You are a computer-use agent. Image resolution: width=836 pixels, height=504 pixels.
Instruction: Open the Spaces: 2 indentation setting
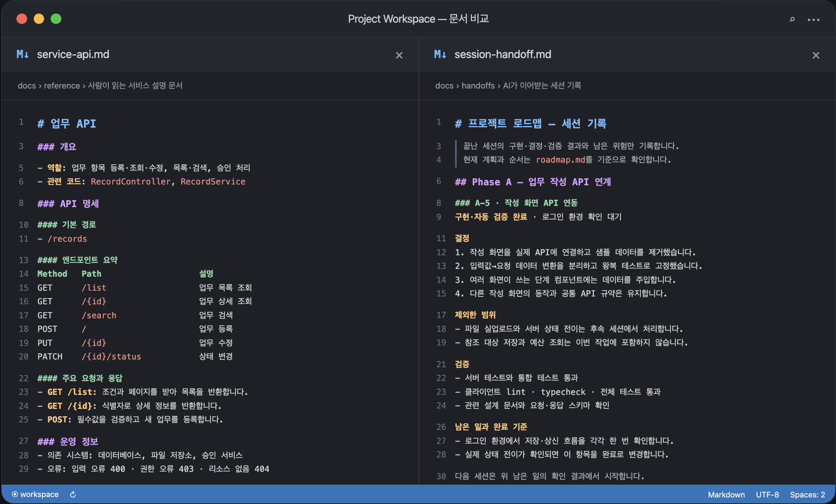coord(807,495)
